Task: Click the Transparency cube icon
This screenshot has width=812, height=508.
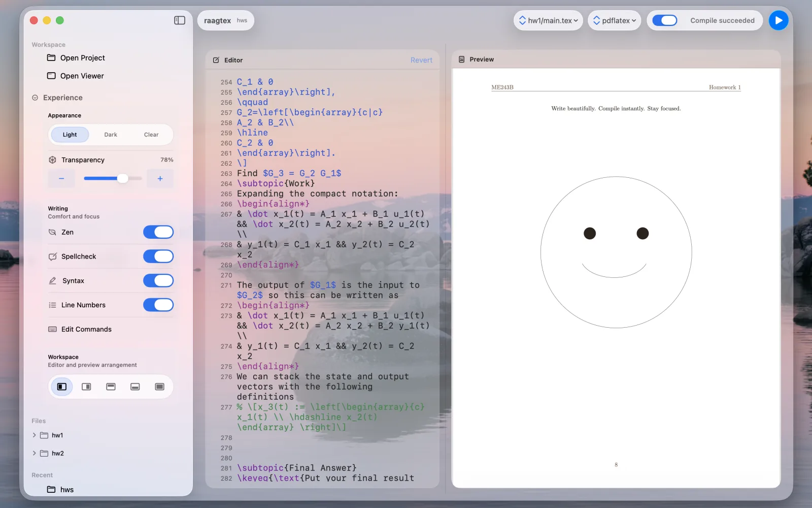Action: [x=52, y=160]
